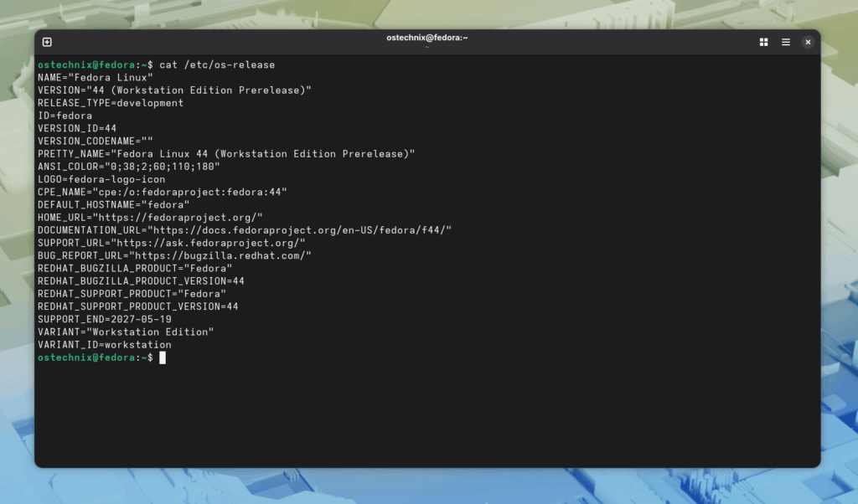Click the CPE_NAME line
The width and height of the screenshot is (858, 504).
[x=163, y=192]
